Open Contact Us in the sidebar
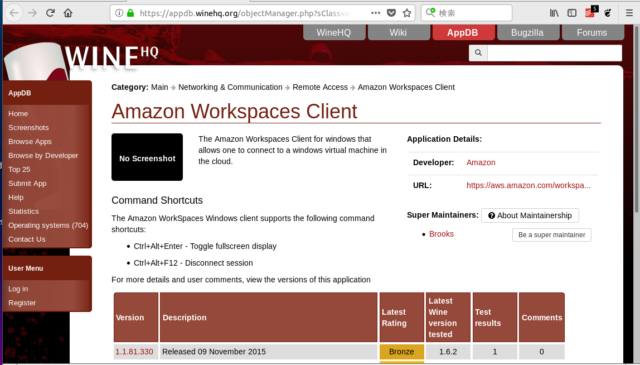 coord(27,239)
